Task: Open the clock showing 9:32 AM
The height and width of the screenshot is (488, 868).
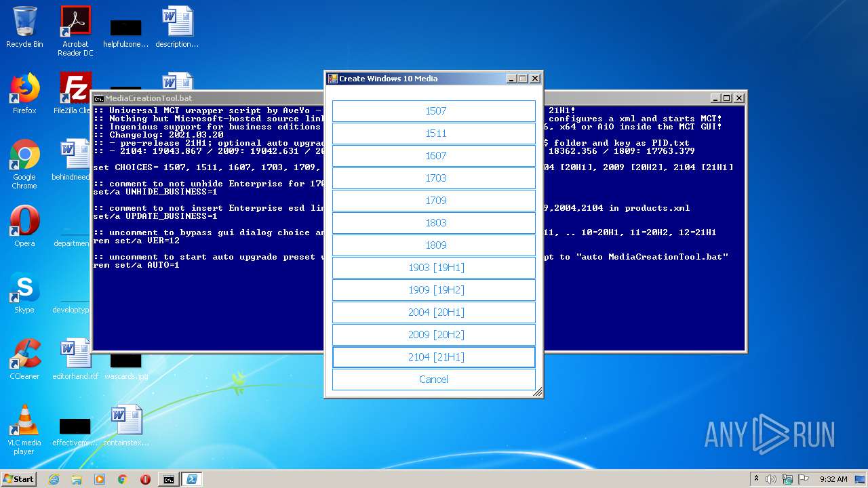Action: (x=833, y=479)
